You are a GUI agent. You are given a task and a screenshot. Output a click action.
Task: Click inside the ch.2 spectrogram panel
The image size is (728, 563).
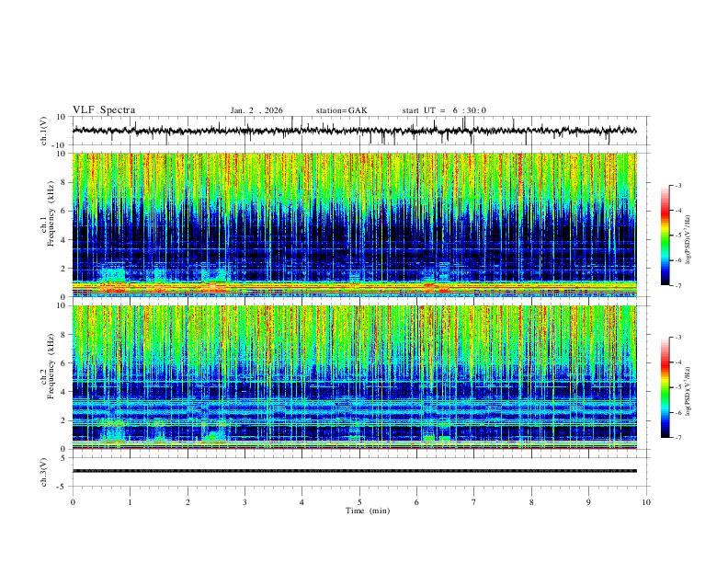point(354,377)
